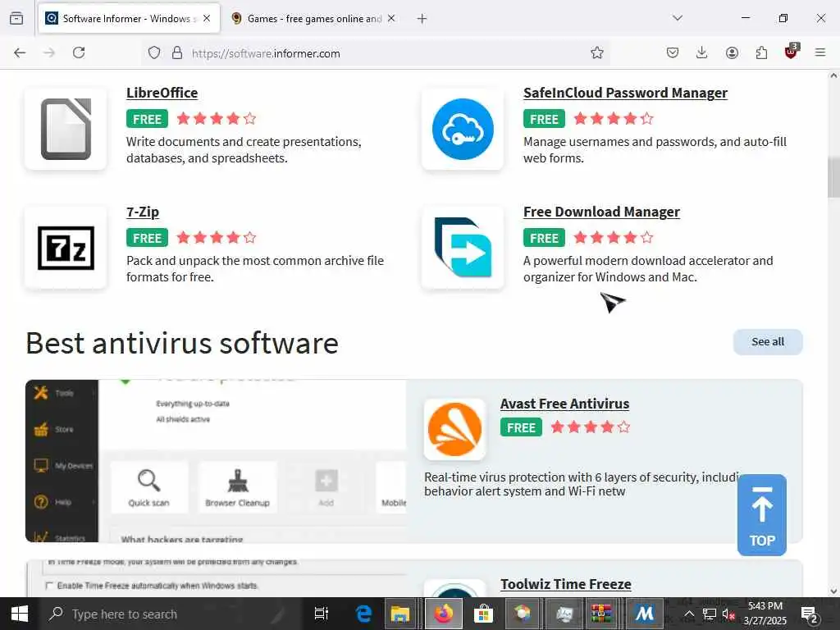
Task: Open the tracking protection shield icon
Action: (154, 52)
